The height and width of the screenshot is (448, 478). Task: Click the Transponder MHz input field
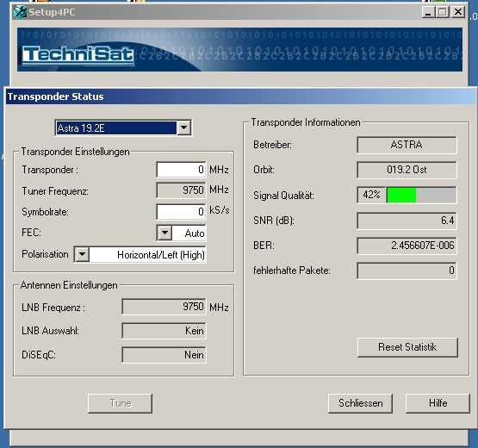tap(181, 169)
